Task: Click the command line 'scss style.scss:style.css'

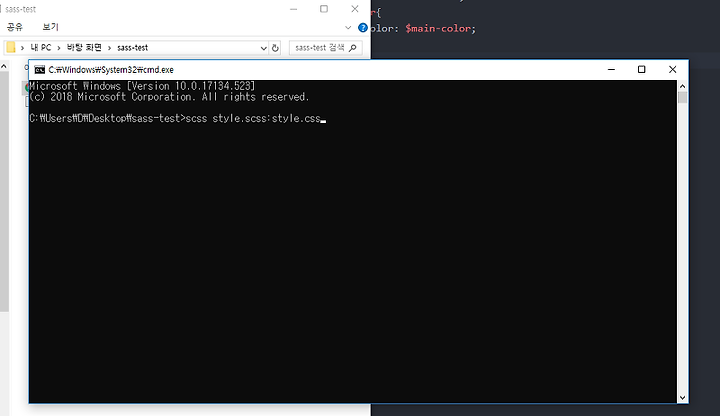Action: click(x=253, y=118)
